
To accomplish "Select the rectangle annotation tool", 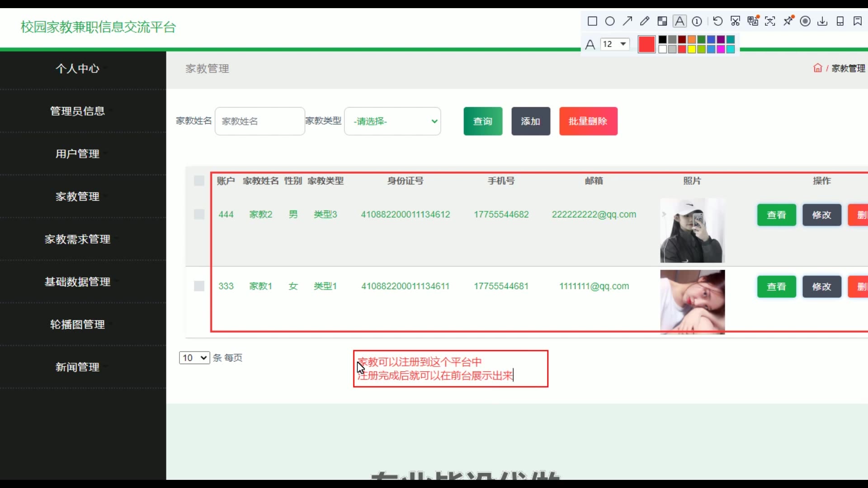I will click(x=592, y=21).
